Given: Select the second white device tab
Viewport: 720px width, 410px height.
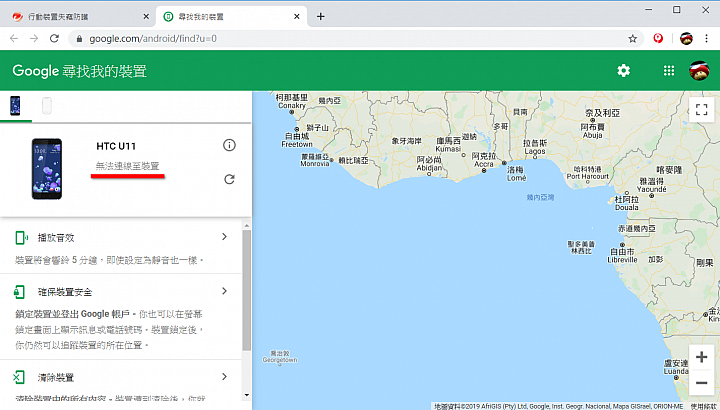Looking at the screenshot, I should click(x=47, y=106).
